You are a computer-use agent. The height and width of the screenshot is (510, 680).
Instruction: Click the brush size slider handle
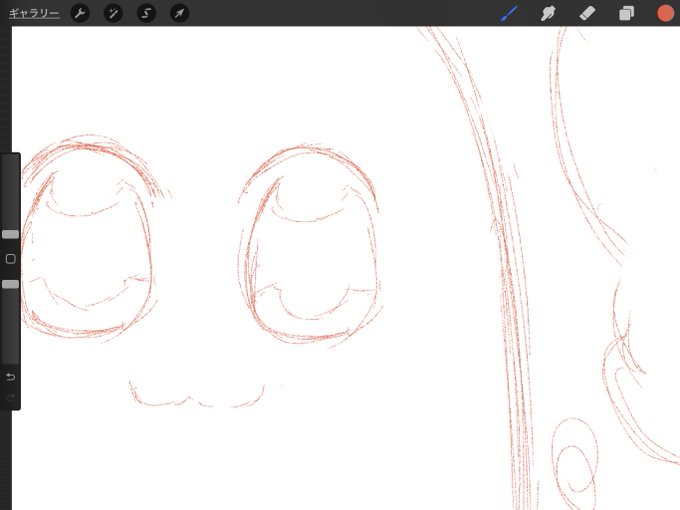10,235
